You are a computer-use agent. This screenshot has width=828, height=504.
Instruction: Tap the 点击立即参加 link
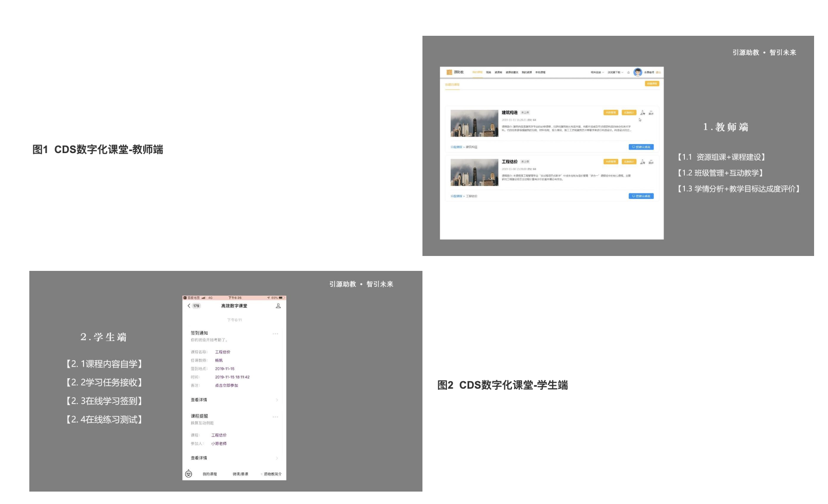click(227, 386)
